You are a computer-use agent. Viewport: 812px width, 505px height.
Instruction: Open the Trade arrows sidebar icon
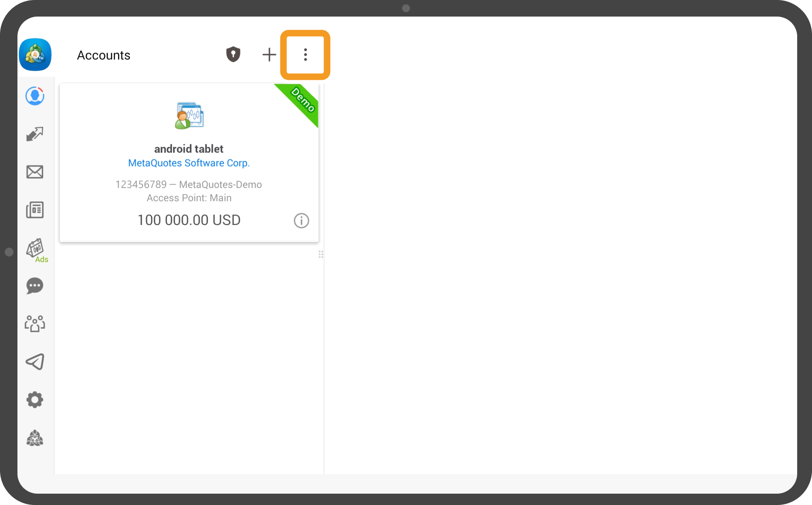coord(35,134)
